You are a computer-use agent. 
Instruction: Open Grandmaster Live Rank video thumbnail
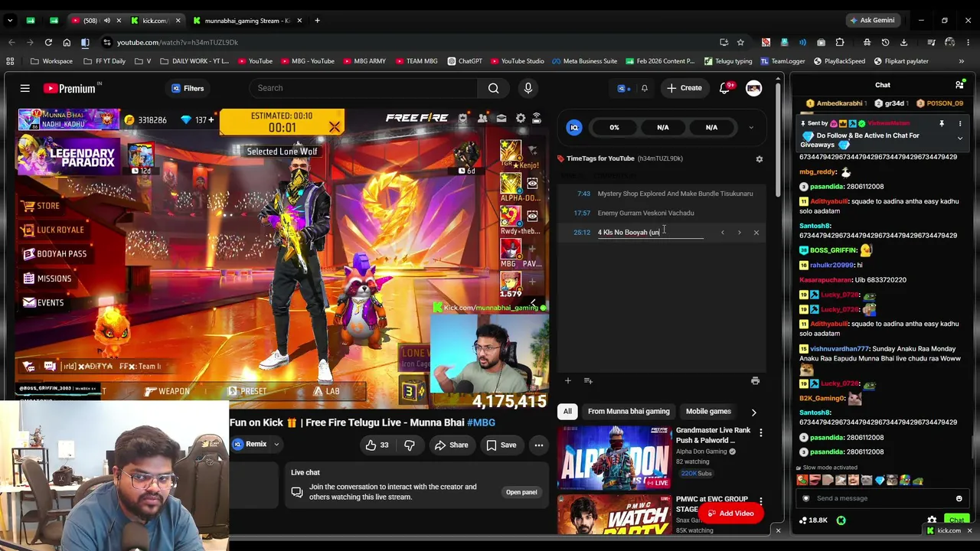point(614,458)
